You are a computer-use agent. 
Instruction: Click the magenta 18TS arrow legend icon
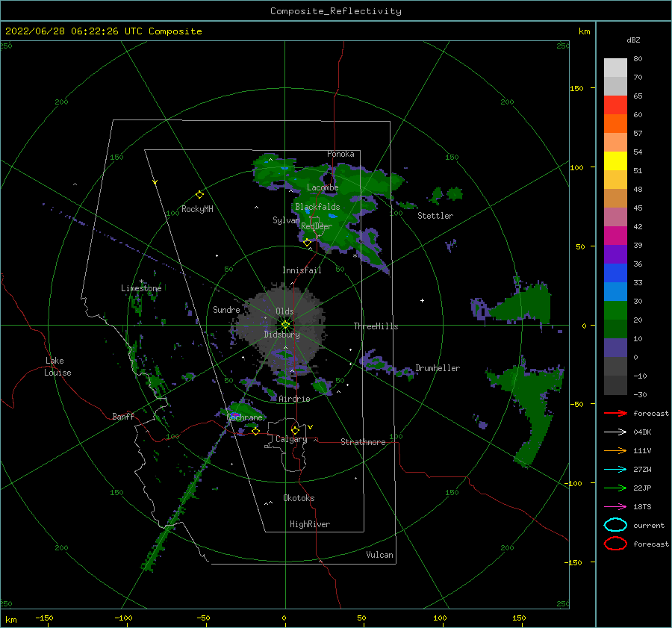click(x=615, y=507)
